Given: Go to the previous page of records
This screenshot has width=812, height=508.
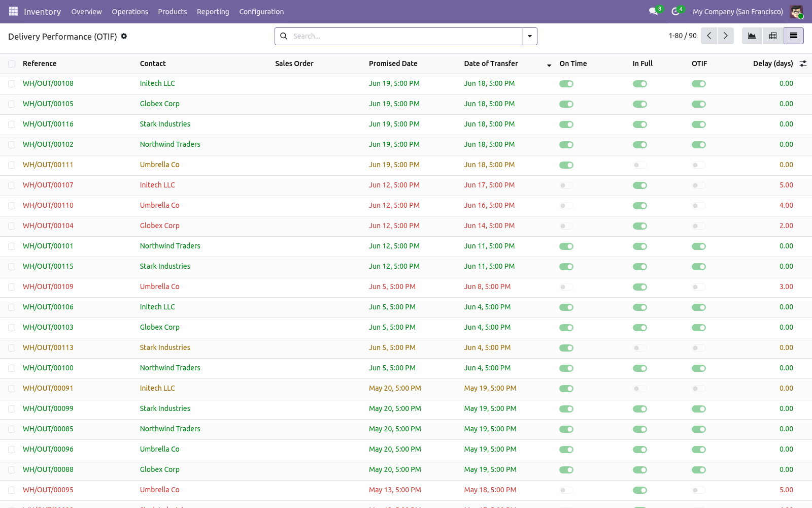Looking at the screenshot, I should click(709, 36).
